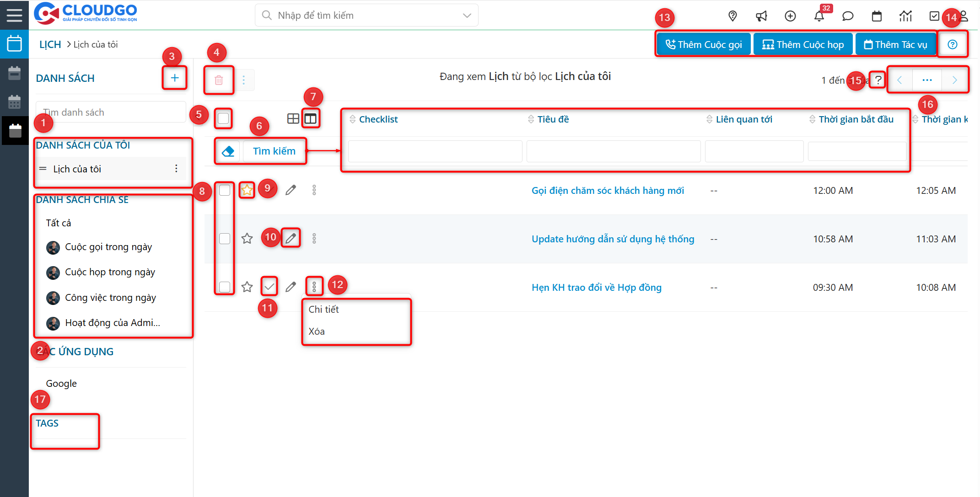
Task: Click the edit pencil icon on the Update row
Action: point(291,238)
